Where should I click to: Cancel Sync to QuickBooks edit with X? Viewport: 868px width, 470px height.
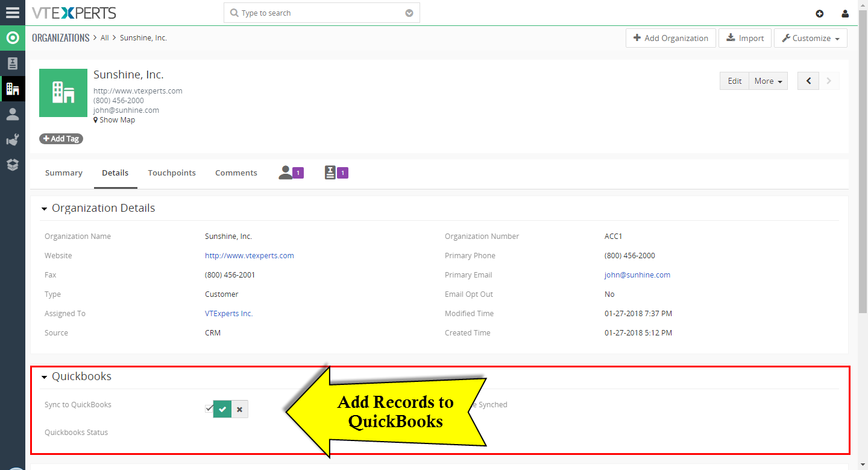pos(239,409)
